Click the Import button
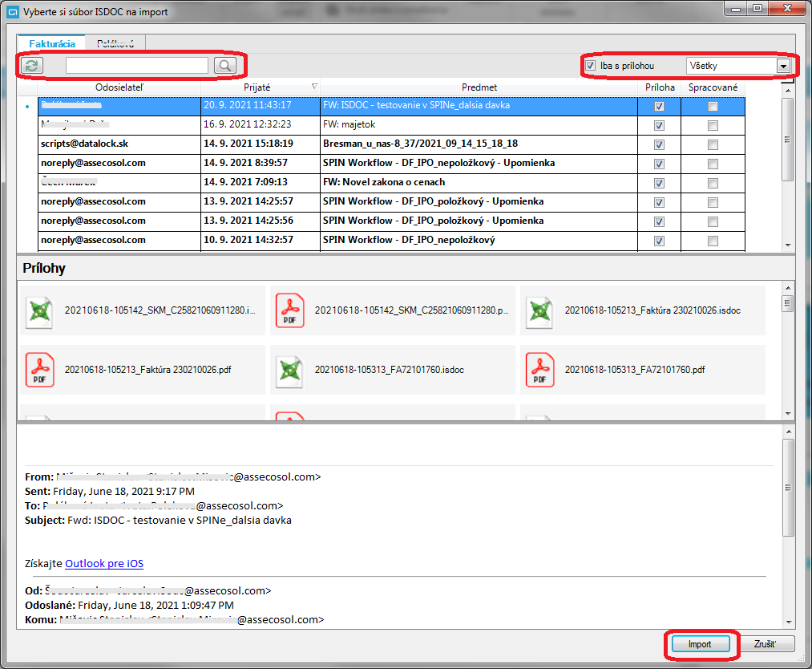The height and width of the screenshot is (669, 812). [700, 644]
